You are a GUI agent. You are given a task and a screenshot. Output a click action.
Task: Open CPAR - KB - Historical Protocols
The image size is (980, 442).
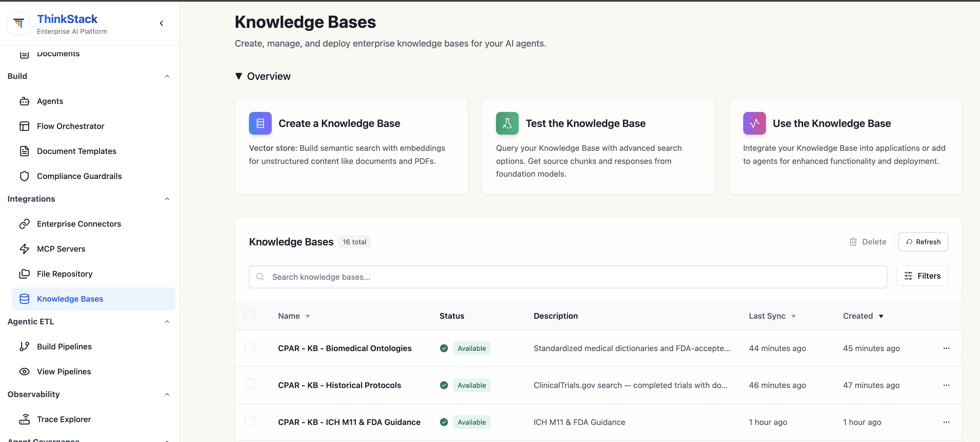(x=339, y=385)
